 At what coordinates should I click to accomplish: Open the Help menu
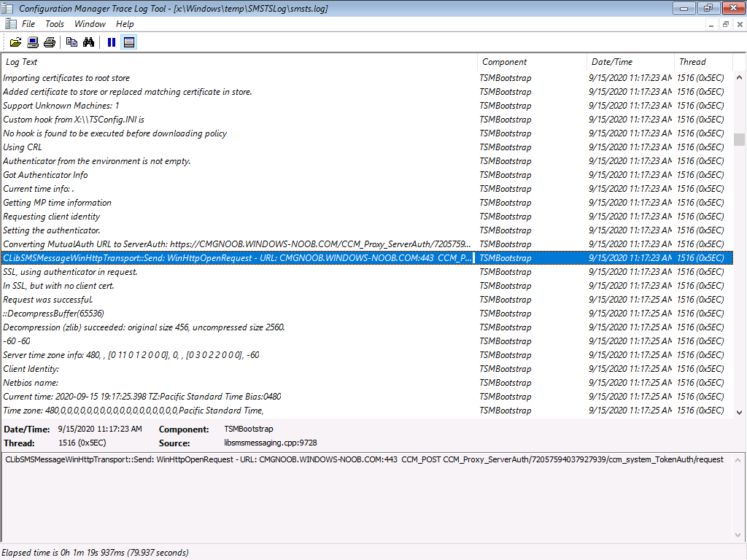[125, 24]
